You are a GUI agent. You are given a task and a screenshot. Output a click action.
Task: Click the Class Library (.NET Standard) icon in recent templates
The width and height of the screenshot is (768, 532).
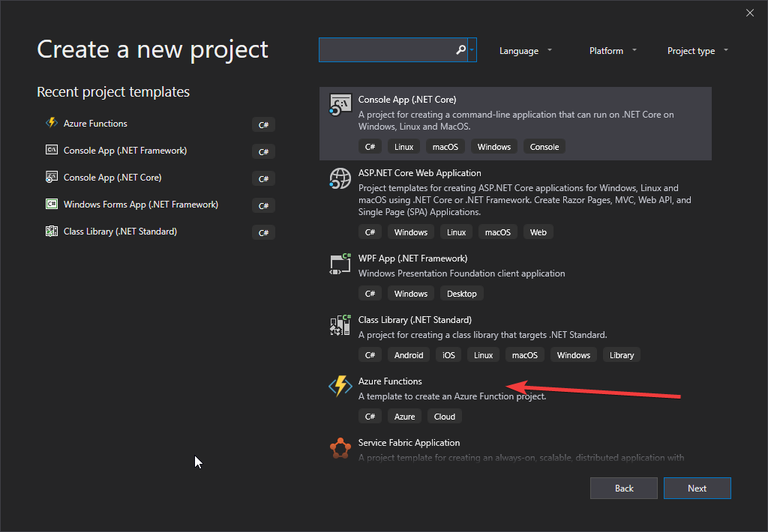pyautogui.click(x=52, y=231)
